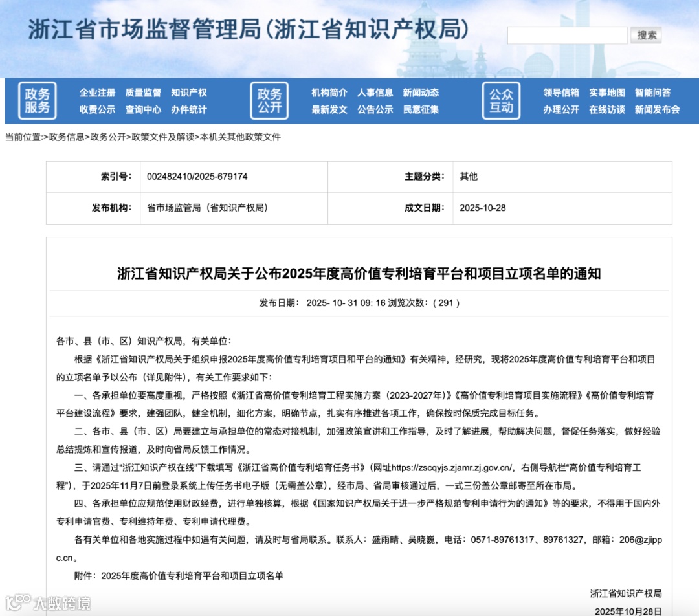The height and width of the screenshot is (616, 699).
Task: Open the 公众互动 section icon
Action: coord(501,101)
